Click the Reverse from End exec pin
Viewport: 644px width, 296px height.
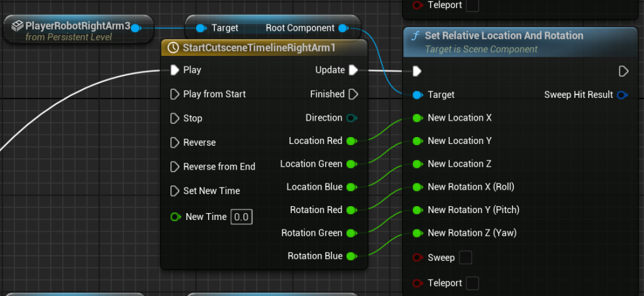[x=174, y=167]
